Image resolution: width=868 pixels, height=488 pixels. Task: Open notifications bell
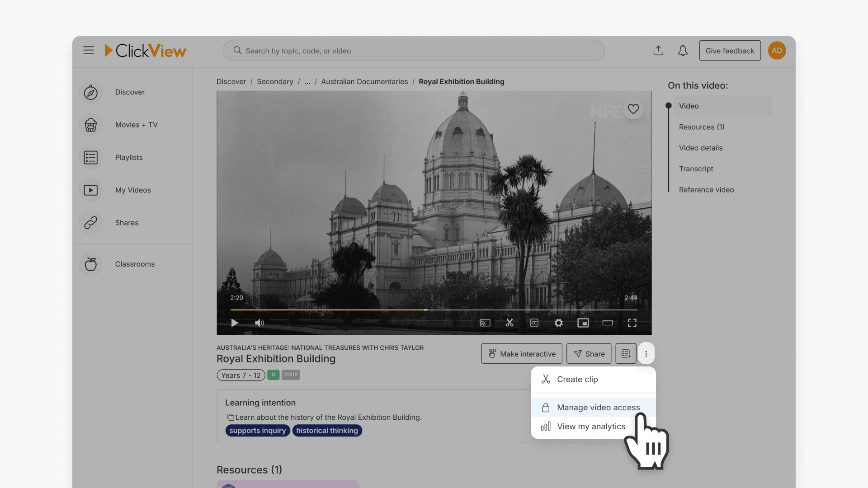[683, 50]
